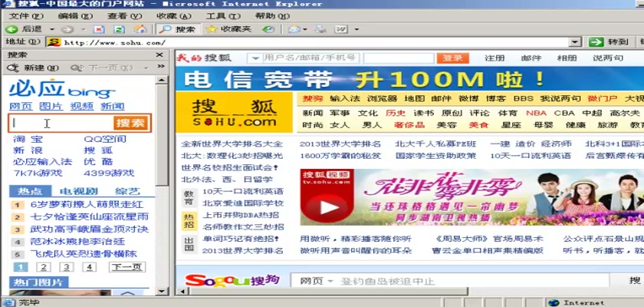This screenshot has width=644, height=307.
Task: Toggle the 搜索 toolbar button with magnifier
Action: point(177,29)
